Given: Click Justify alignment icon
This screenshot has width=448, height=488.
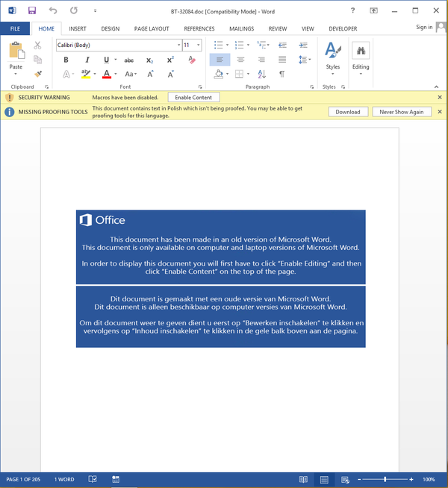Looking at the screenshot, I should pos(282,60).
